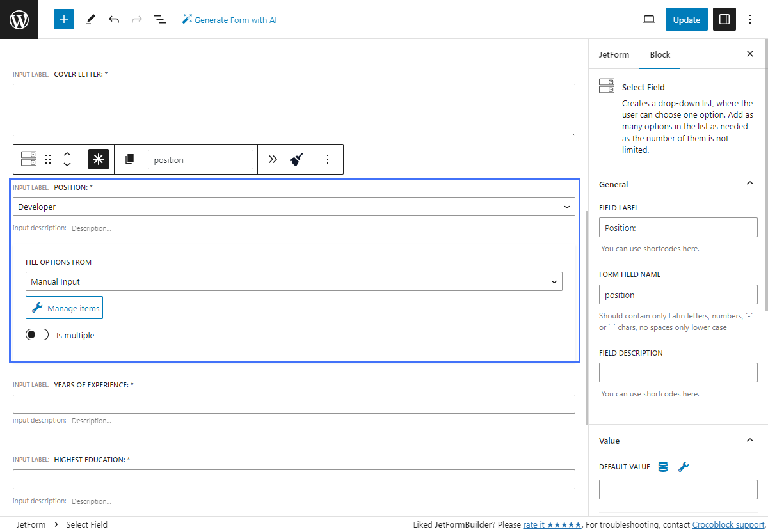
Task: Collapse the General section in the sidebar
Action: tap(749, 183)
